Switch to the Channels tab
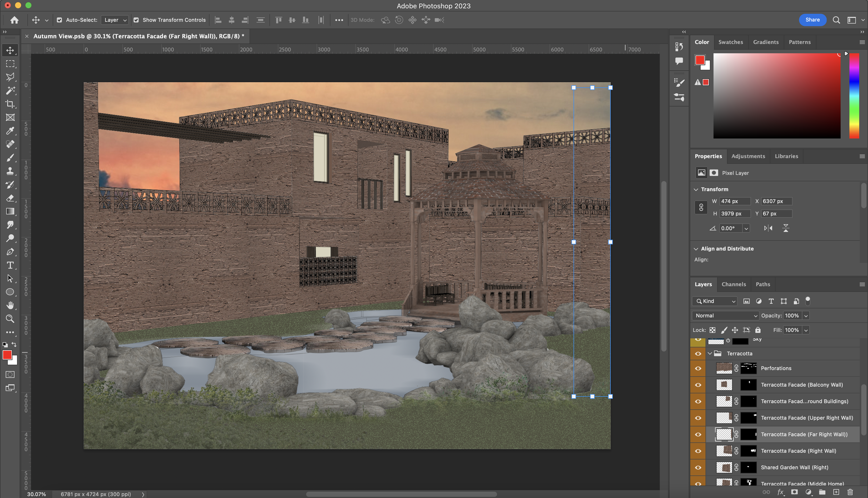Viewport: 868px width, 498px height. pos(734,284)
